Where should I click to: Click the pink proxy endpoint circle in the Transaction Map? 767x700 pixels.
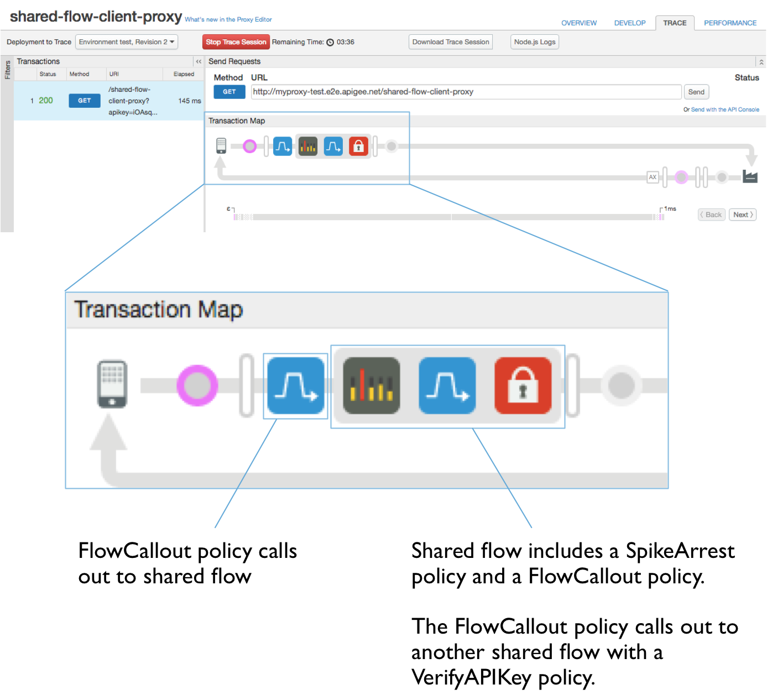click(x=250, y=146)
